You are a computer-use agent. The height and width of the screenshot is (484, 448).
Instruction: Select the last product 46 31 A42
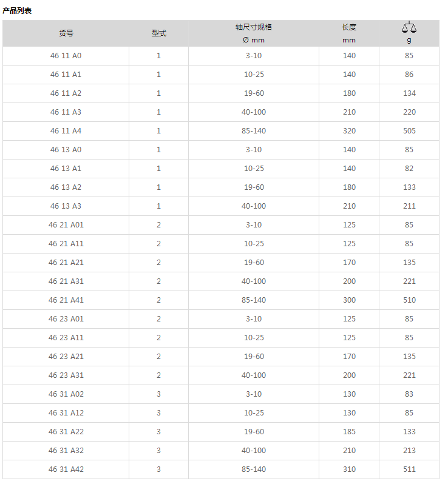(x=66, y=469)
